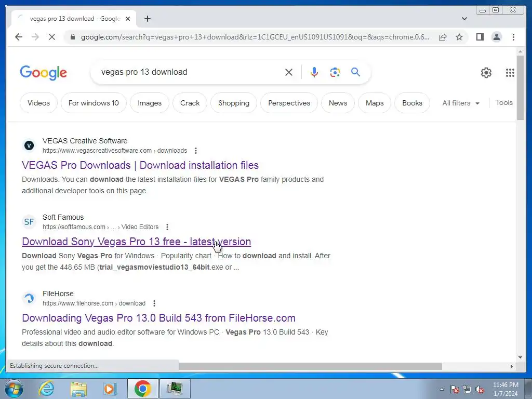The width and height of the screenshot is (532, 399).
Task: Click the muted volume tray icon
Action: (480, 389)
